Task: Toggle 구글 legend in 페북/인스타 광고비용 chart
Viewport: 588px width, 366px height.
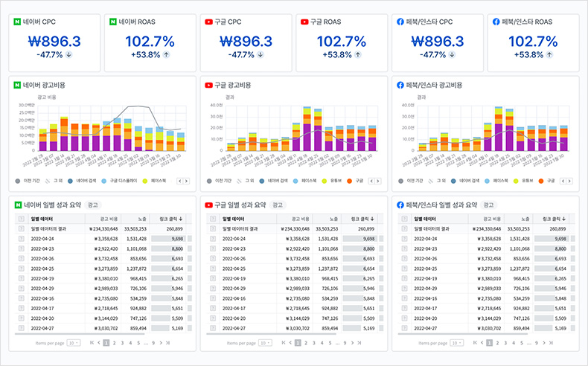Action: coord(546,181)
